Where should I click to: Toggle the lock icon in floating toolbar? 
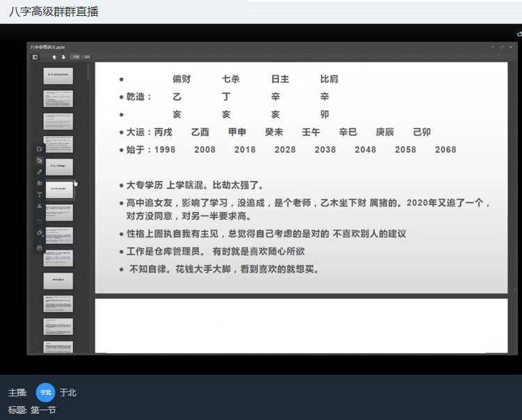tap(40, 247)
